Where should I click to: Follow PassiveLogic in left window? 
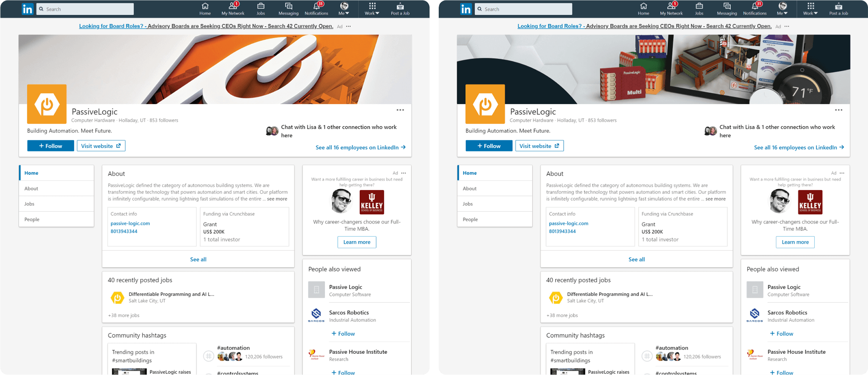tap(51, 146)
